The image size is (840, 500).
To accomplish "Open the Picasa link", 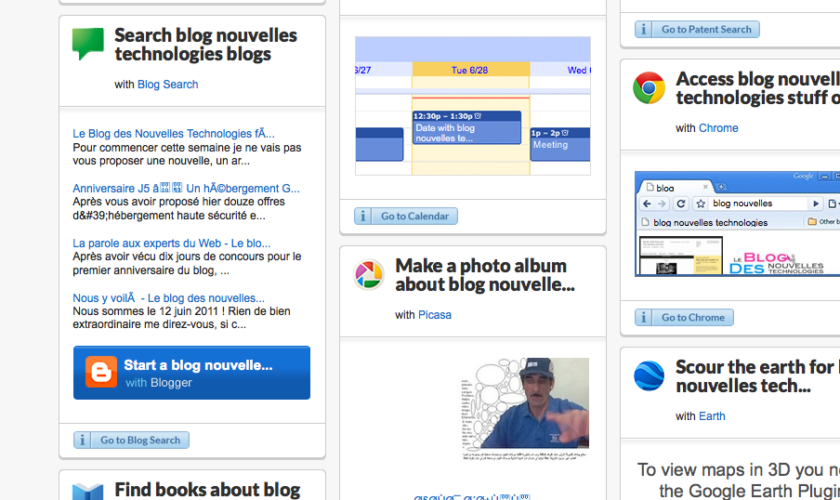I will point(434,315).
